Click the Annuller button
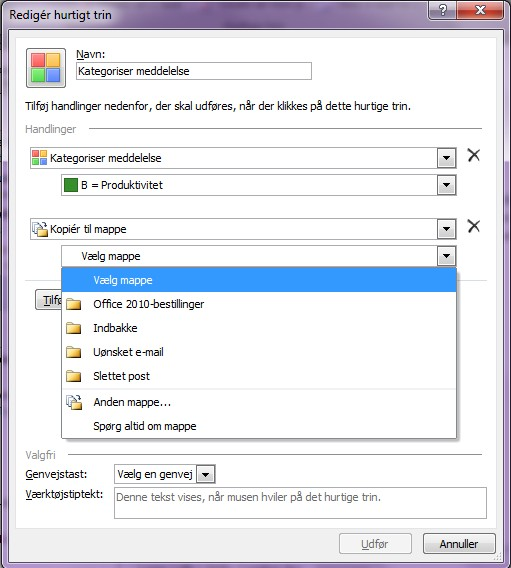511x568 pixels. pyautogui.click(x=459, y=544)
